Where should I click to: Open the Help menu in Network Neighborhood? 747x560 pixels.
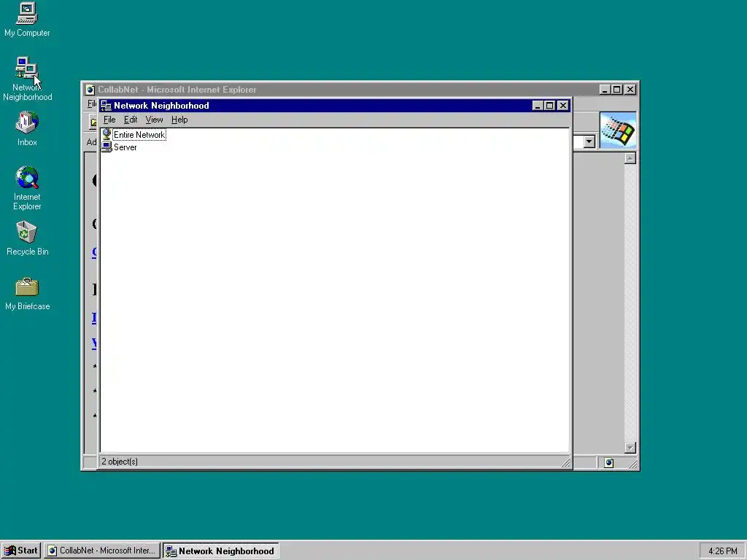tap(179, 120)
